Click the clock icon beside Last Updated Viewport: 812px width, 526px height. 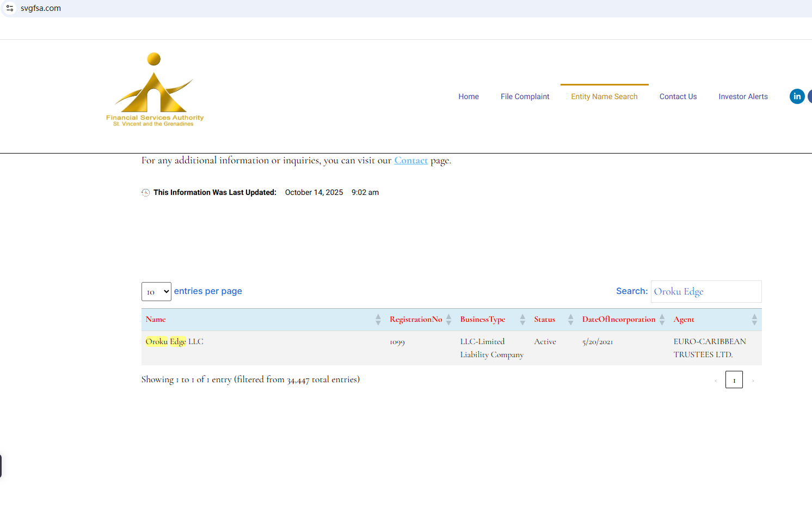point(145,193)
